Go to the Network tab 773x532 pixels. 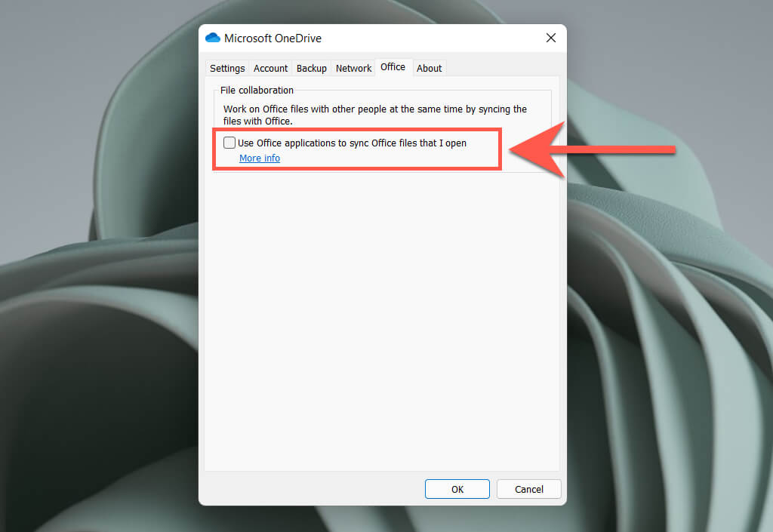coord(353,68)
